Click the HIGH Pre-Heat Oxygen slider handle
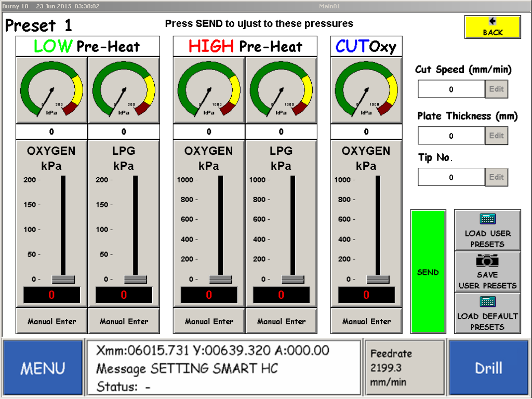This screenshot has width=532, height=399. point(220,279)
